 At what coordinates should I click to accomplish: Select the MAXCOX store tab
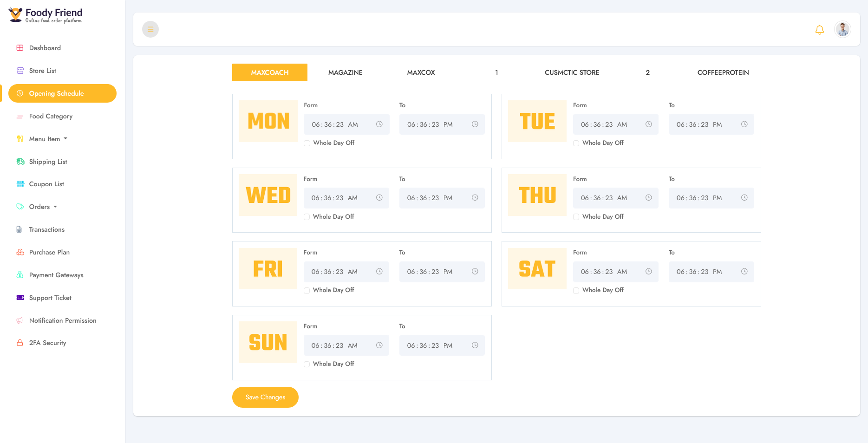pyautogui.click(x=421, y=72)
